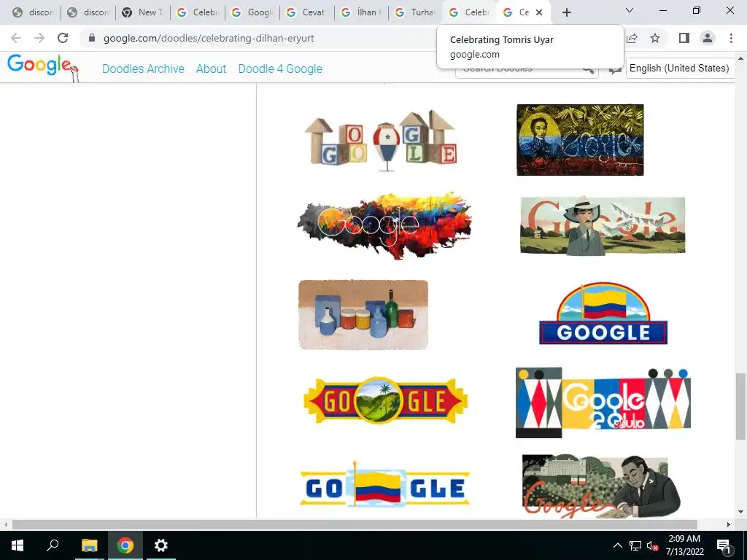
Task: Switch to the Googl tab
Action: [252, 12]
